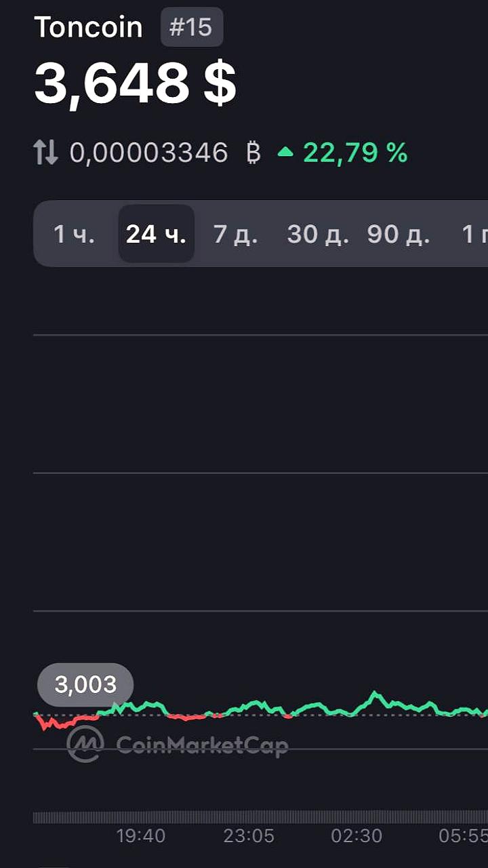
Task: Tap the #15 rank badge
Action: point(191,28)
